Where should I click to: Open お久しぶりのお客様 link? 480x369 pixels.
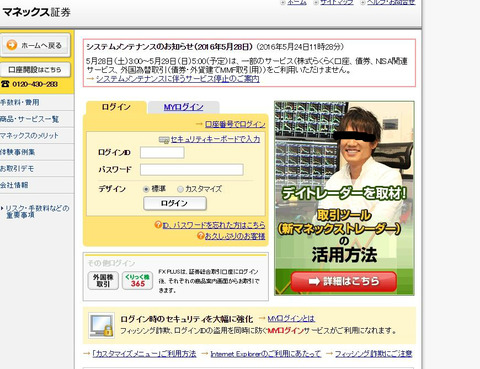pyautogui.click(x=235, y=236)
